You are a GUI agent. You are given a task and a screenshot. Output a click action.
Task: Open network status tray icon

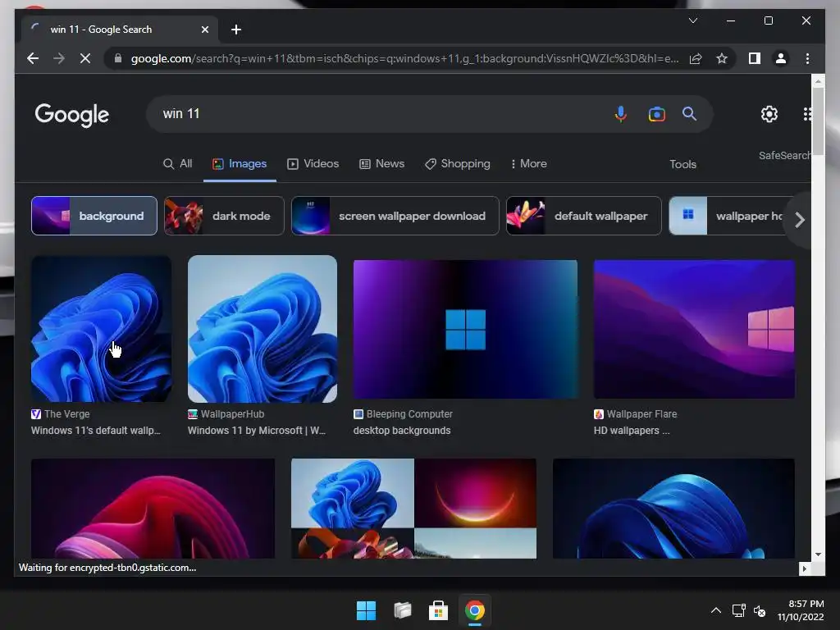coord(739,610)
